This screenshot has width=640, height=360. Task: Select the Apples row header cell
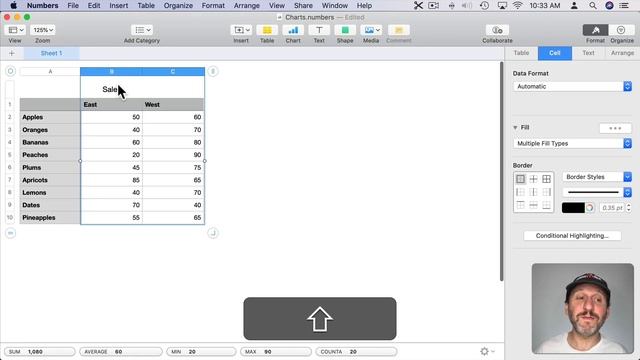50,117
